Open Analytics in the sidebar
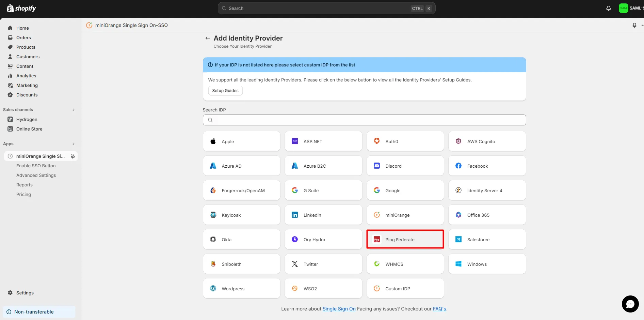This screenshot has width=644, height=320. tap(41, 76)
